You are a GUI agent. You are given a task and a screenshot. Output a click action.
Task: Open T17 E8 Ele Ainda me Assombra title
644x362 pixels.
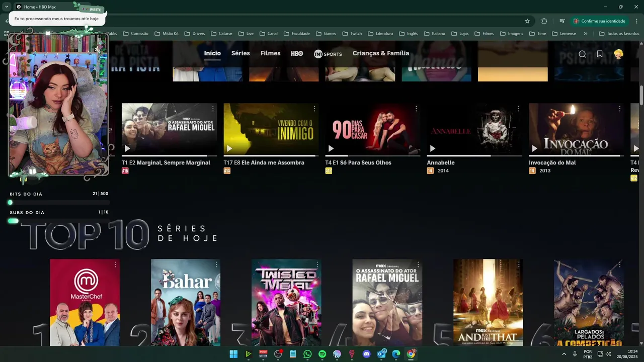[x=264, y=163]
